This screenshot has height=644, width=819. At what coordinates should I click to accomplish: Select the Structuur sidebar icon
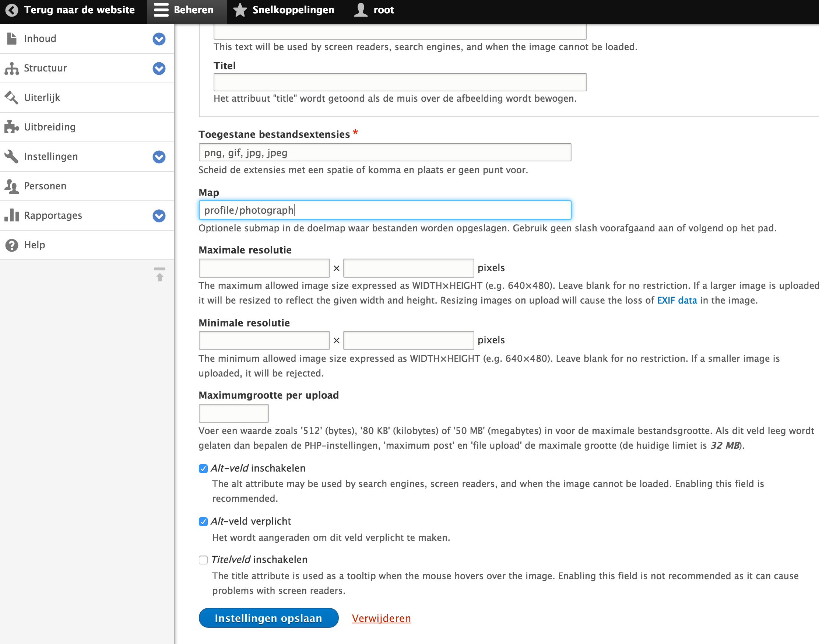[11, 68]
